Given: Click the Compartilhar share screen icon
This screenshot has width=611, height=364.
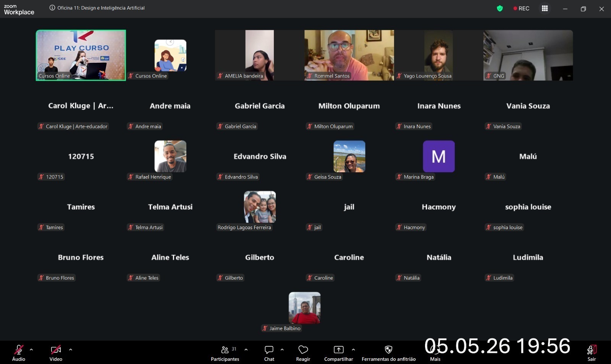Looking at the screenshot, I should pos(339,349).
